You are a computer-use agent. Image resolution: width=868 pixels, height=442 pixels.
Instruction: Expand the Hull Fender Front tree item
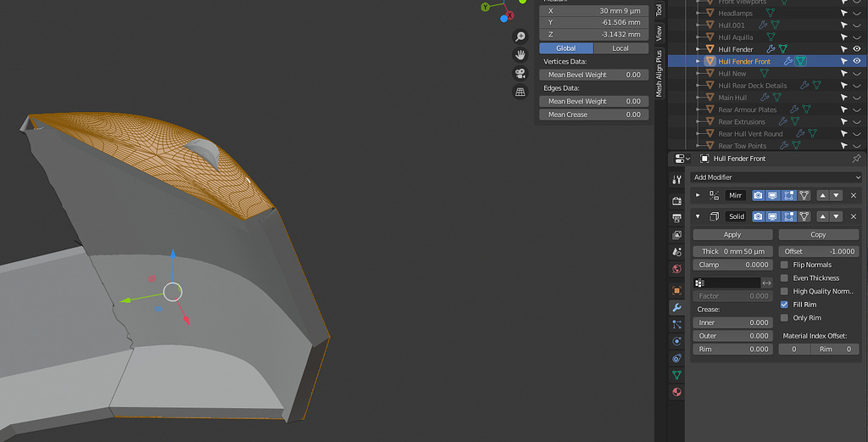[x=698, y=61]
